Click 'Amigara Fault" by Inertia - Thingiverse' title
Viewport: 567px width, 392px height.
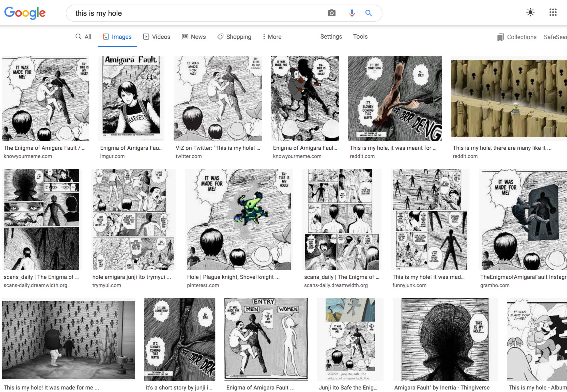(442, 387)
